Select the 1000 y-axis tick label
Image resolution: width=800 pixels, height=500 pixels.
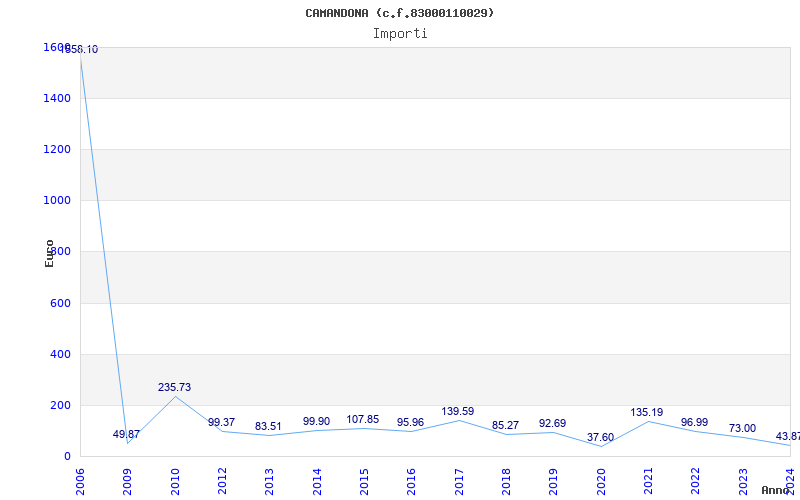click(57, 201)
